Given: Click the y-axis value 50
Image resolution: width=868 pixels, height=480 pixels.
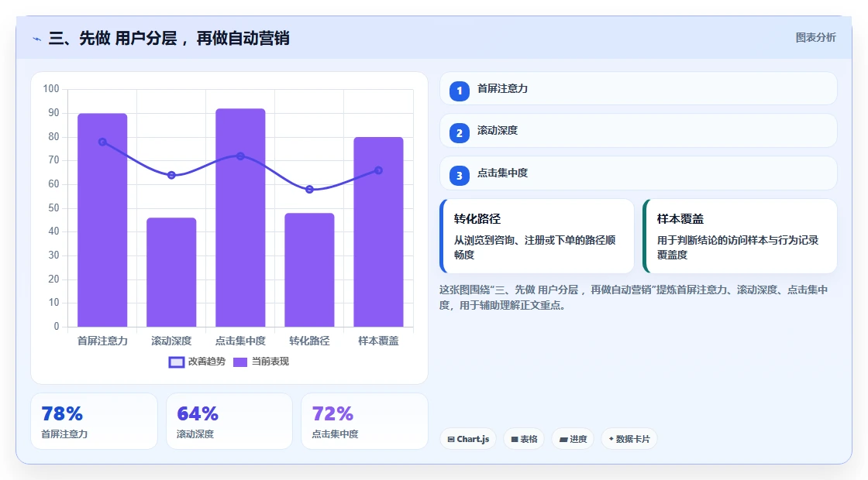Looking at the screenshot, I should point(53,208).
